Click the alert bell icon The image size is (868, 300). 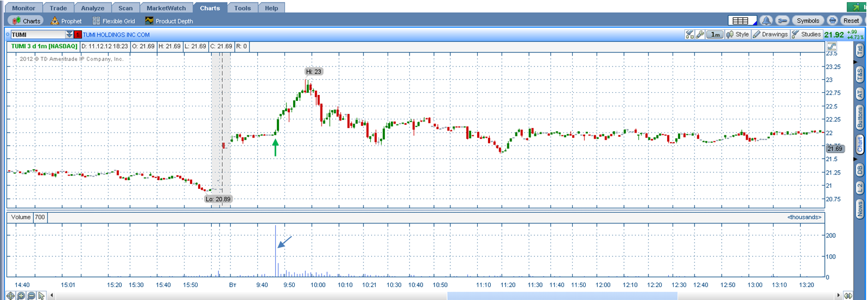coord(766,21)
